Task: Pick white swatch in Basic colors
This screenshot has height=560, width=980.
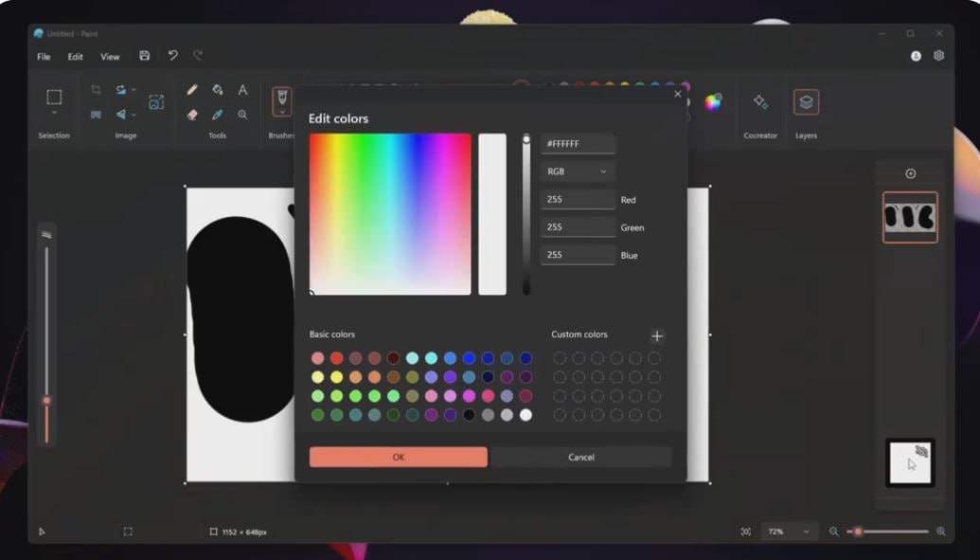Action: pos(526,415)
